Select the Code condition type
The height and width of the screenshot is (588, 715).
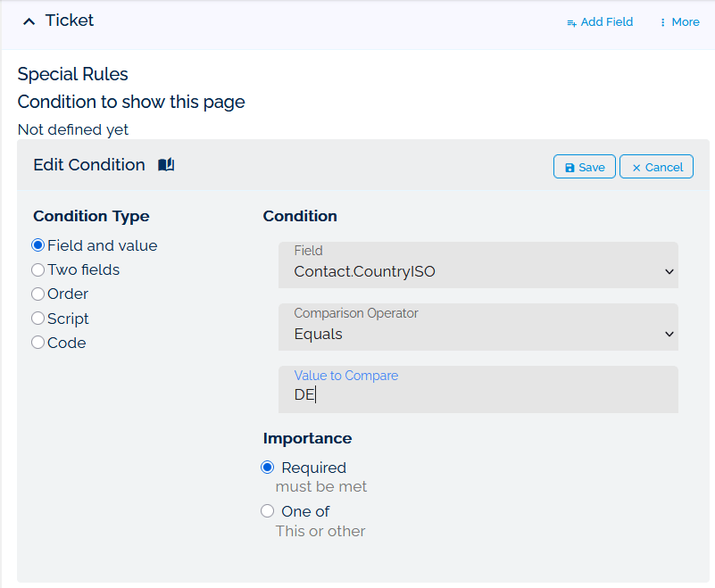pos(37,342)
